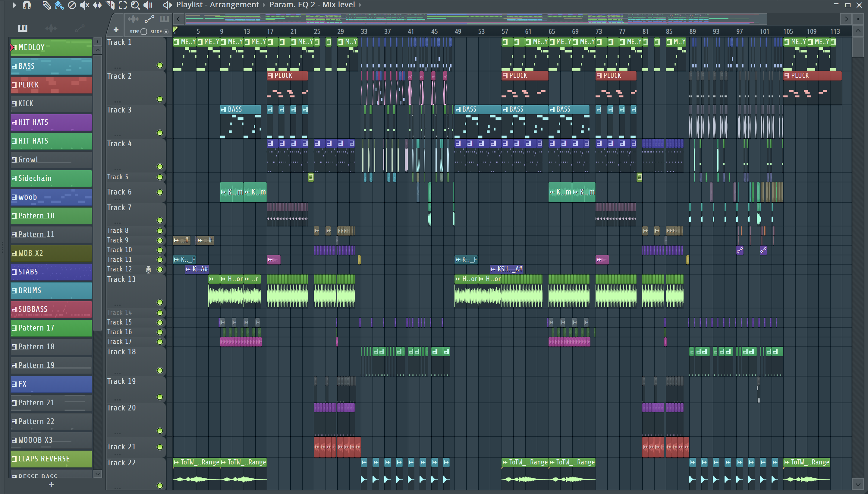Show patterns in the picker panel
The image size is (868, 494).
[23, 28]
